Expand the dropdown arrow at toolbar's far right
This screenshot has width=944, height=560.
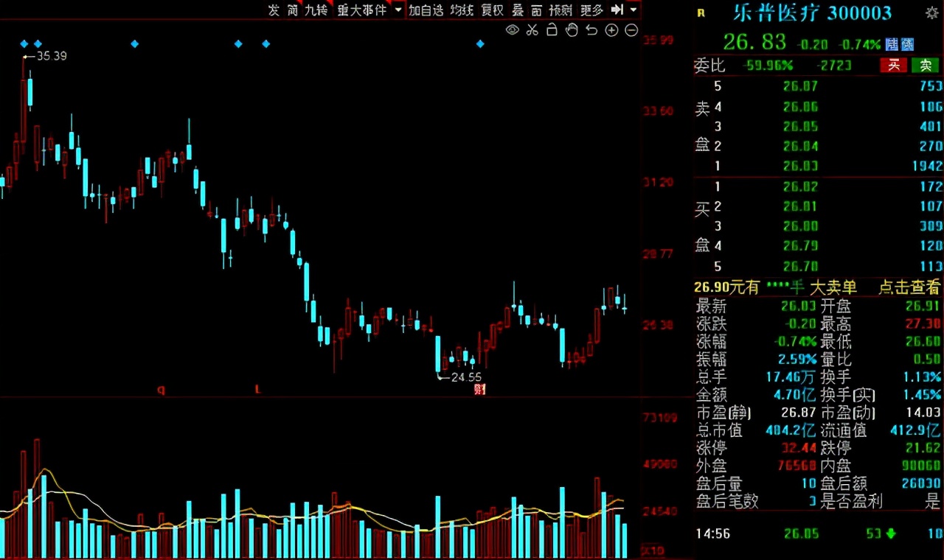[x=634, y=10]
